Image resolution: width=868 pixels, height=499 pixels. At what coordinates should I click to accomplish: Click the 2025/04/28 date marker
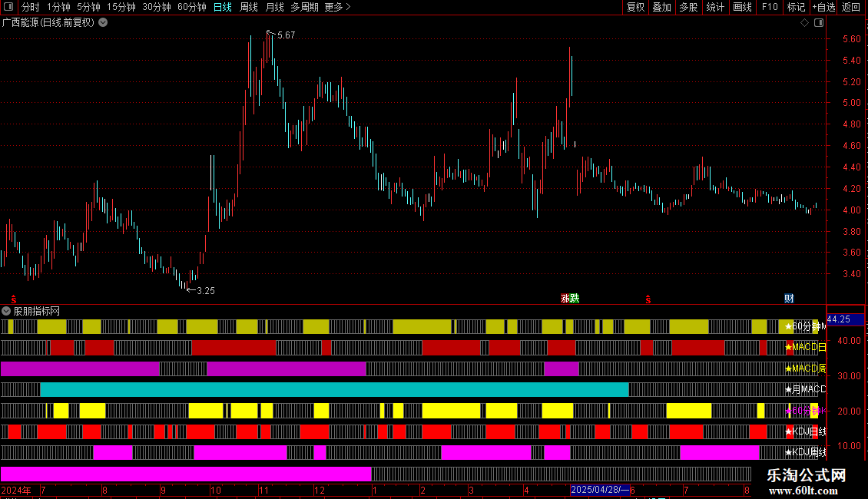coord(600,490)
